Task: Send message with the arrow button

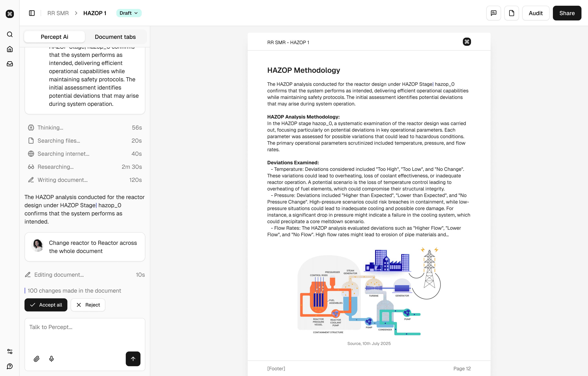Action: pyautogui.click(x=133, y=359)
